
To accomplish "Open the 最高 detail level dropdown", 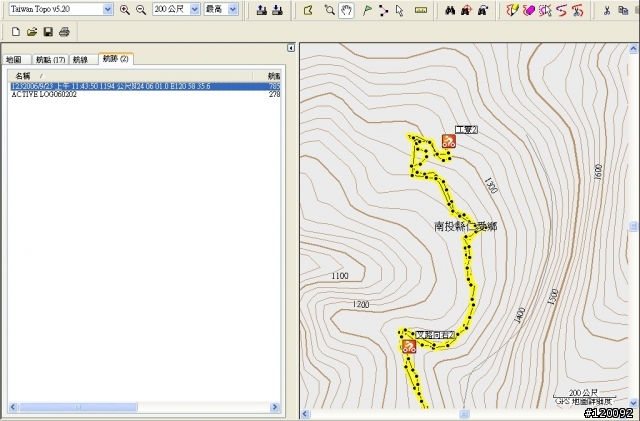I will click(x=233, y=10).
